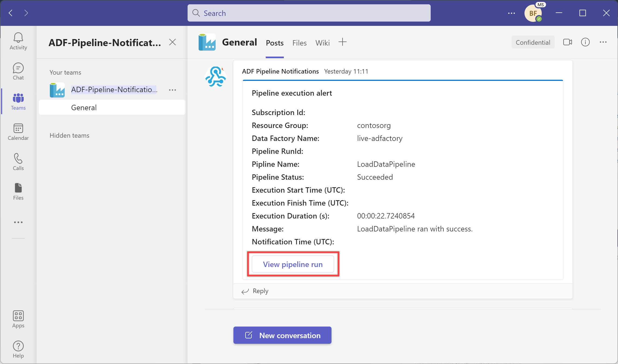
Task: Click View pipeline run button
Action: pyautogui.click(x=293, y=264)
